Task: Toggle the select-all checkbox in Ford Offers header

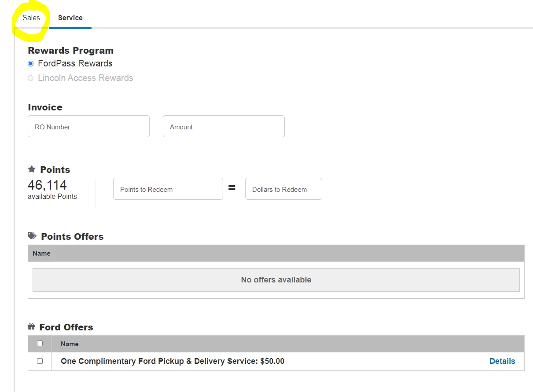Action: click(x=40, y=344)
